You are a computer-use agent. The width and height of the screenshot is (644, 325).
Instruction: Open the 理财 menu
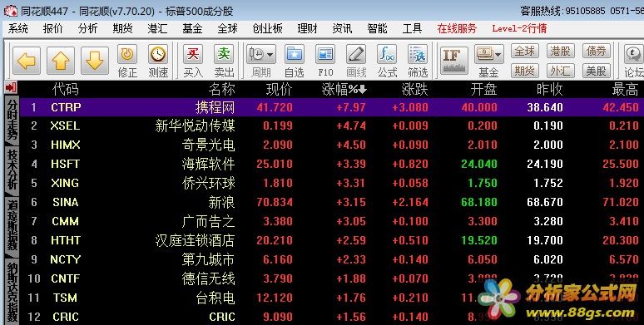tap(307, 29)
